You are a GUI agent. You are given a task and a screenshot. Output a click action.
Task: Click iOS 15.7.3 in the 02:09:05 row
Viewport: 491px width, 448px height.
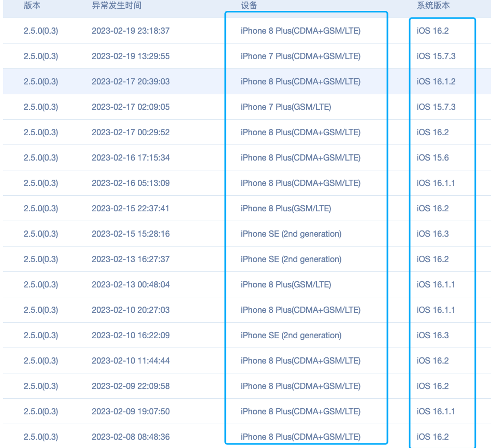pos(436,107)
